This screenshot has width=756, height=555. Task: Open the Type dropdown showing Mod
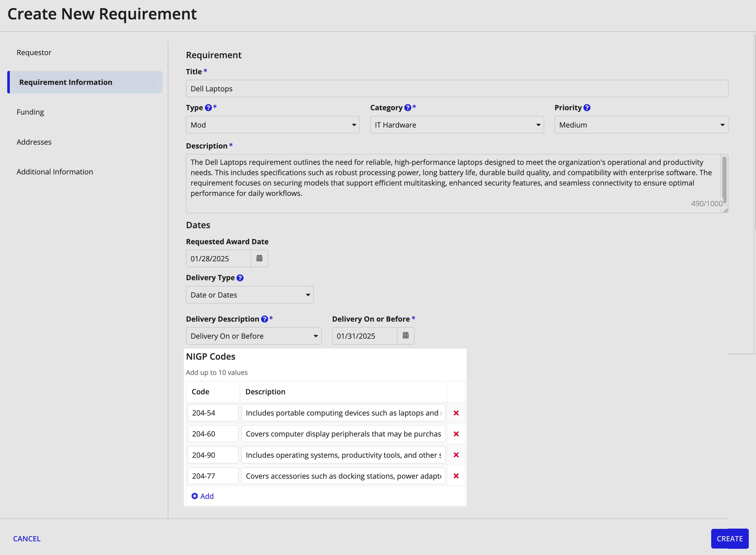pos(273,125)
